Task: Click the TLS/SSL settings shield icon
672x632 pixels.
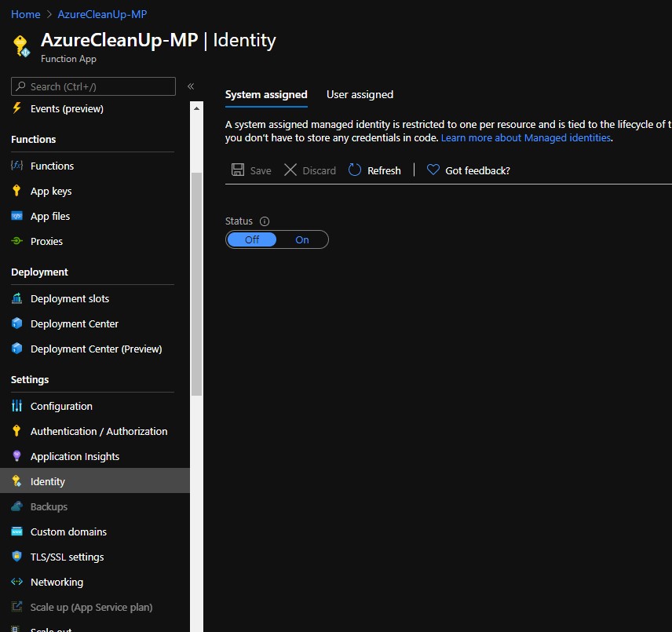Action: click(16, 556)
